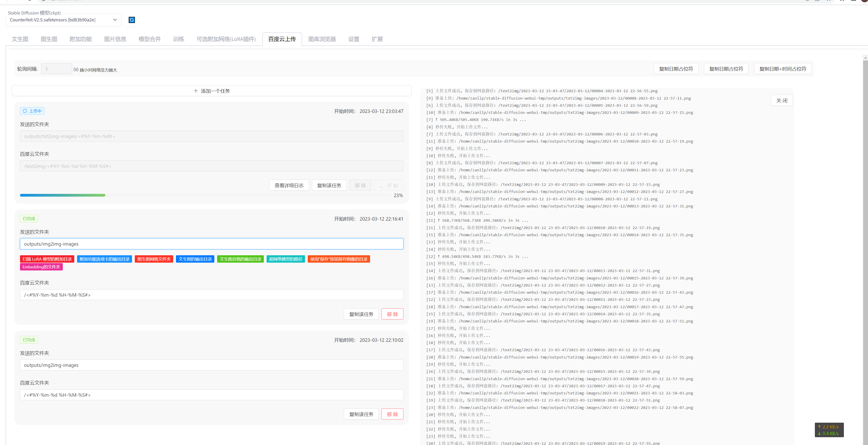Viewport: 868px width, 445px height.
Task: Open the Stable Diffusion model dropdown
Action: 63,20
